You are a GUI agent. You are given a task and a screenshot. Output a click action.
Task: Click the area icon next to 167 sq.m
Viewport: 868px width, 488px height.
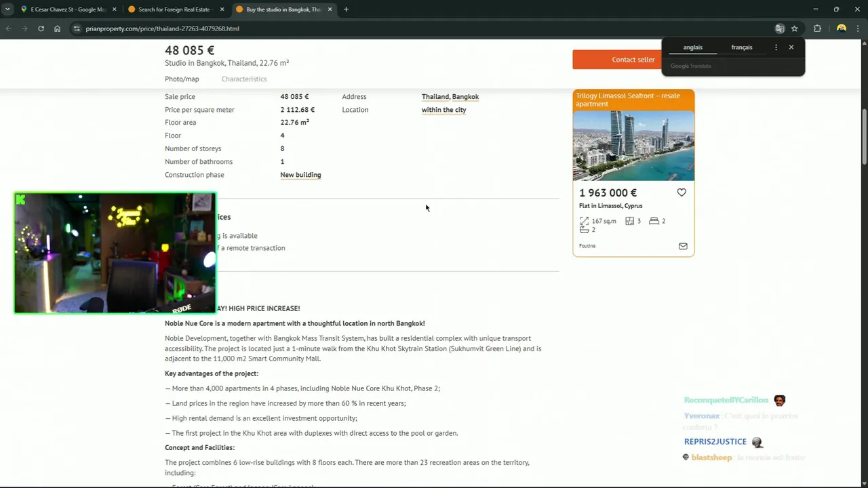coord(585,221)
